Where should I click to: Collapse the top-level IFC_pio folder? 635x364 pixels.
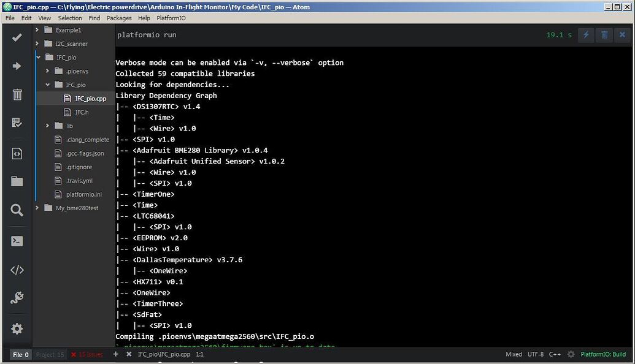[x=38, y=58]
